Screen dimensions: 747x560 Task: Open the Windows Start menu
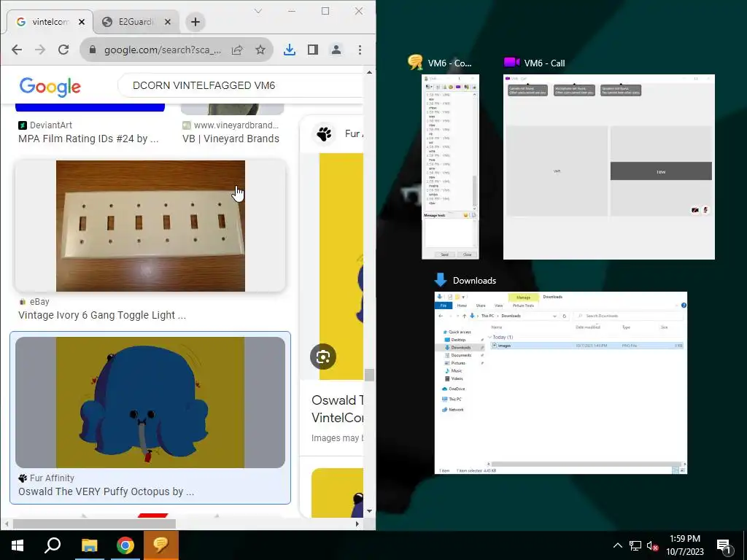[18, 545]
